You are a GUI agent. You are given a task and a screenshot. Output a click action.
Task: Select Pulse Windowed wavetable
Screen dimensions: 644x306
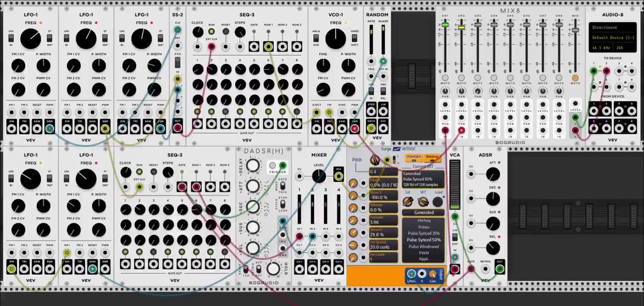[x=423, y=247]
